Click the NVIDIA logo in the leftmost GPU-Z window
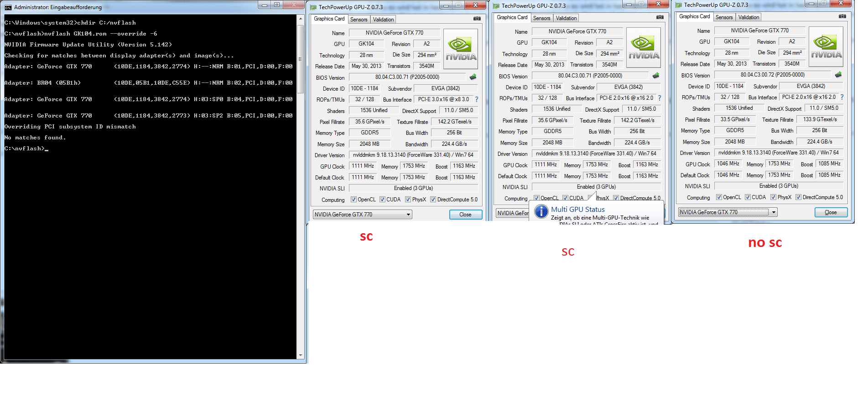 click(x=461, y=49)
